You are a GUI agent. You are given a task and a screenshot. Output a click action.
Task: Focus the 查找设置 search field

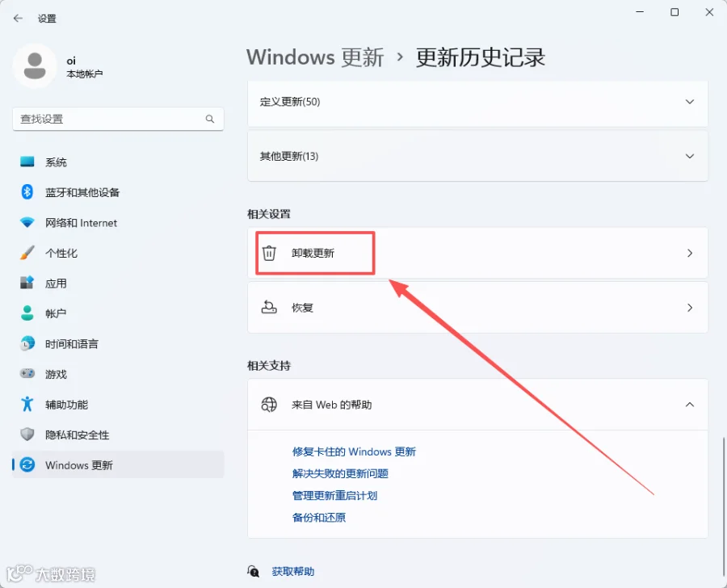tap(118, 120)
